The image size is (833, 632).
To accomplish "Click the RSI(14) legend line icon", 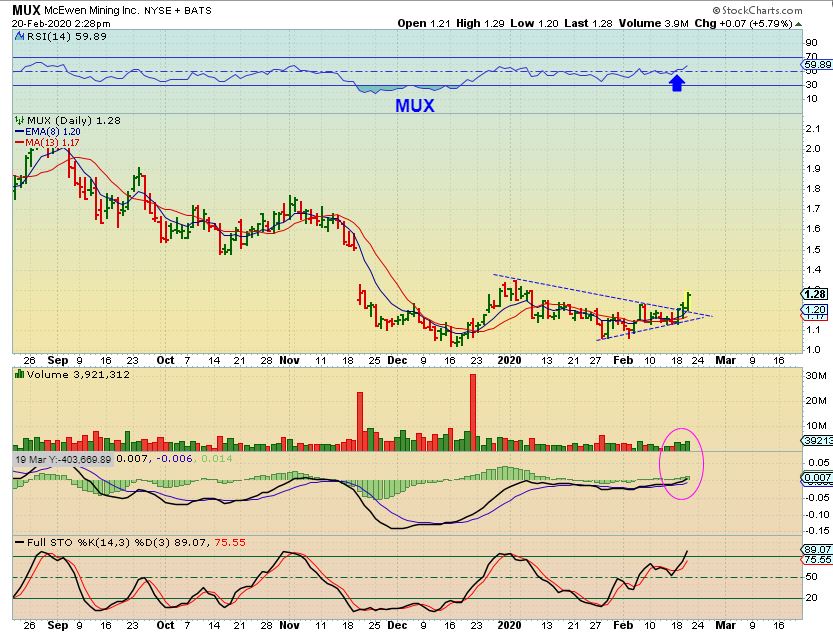I will [x=20, y=37].
